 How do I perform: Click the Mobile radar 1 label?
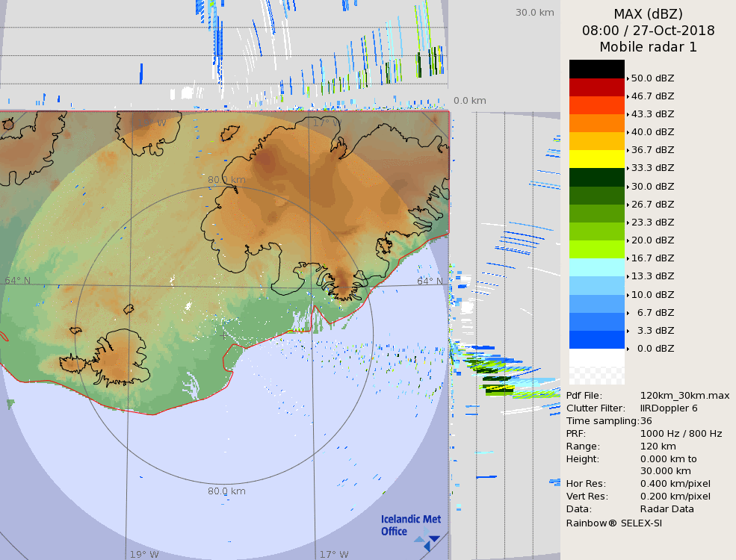point(648,47)
